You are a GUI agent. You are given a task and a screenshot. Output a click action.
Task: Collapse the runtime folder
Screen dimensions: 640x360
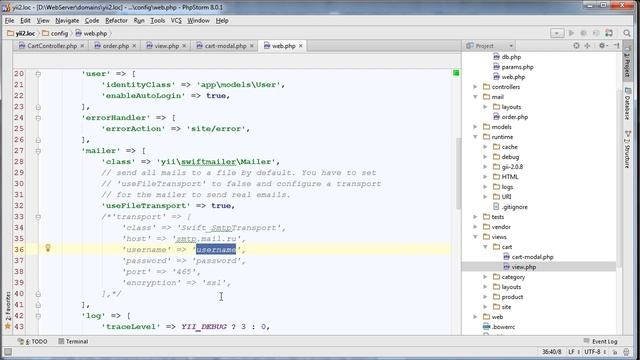coord(475,137)
